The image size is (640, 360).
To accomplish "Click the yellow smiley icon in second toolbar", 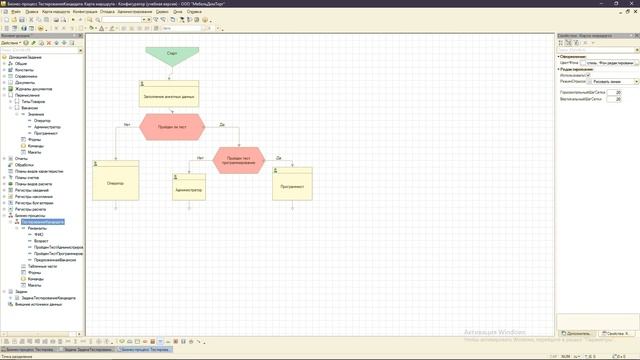I will point(40,29).
